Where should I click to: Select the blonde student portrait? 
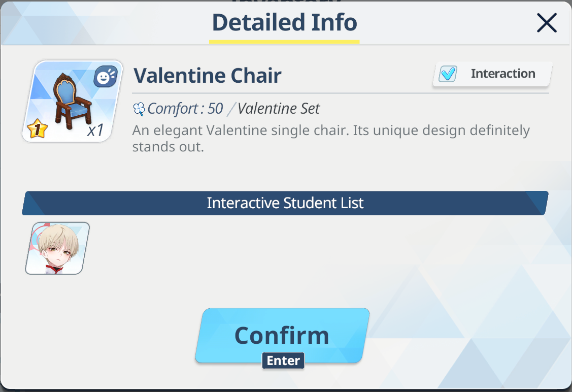pyautogui.click(x=57, y=248)
